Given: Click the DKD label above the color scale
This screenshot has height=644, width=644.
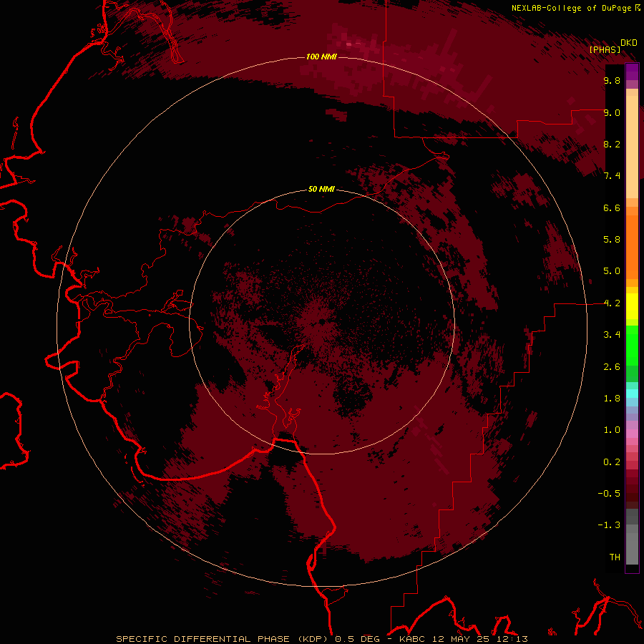Looking at the screenshot, I should coord(629,43).
